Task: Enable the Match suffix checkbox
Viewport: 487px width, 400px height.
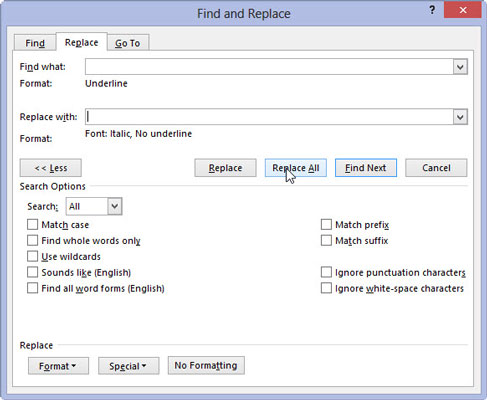Action: coord(326,240)
